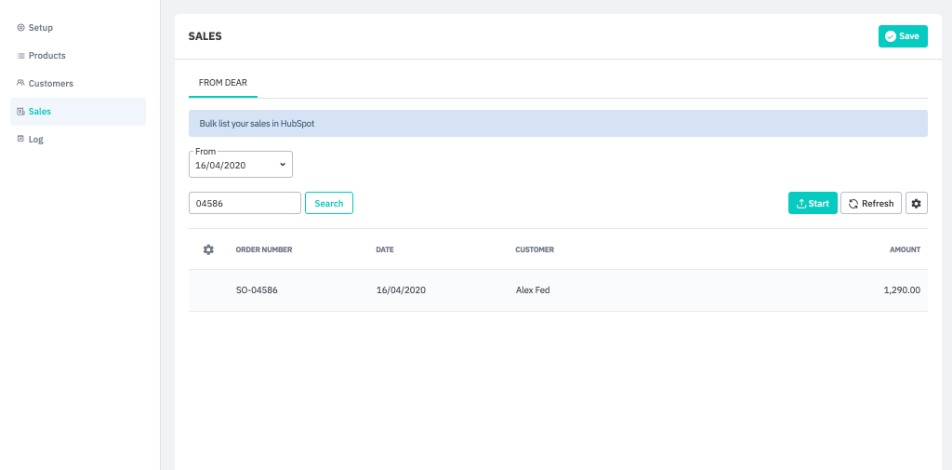Select the Customers icon in the sidebar
Image resolution: width=952 pixels, height=470 pixels.
pos(21,84)
